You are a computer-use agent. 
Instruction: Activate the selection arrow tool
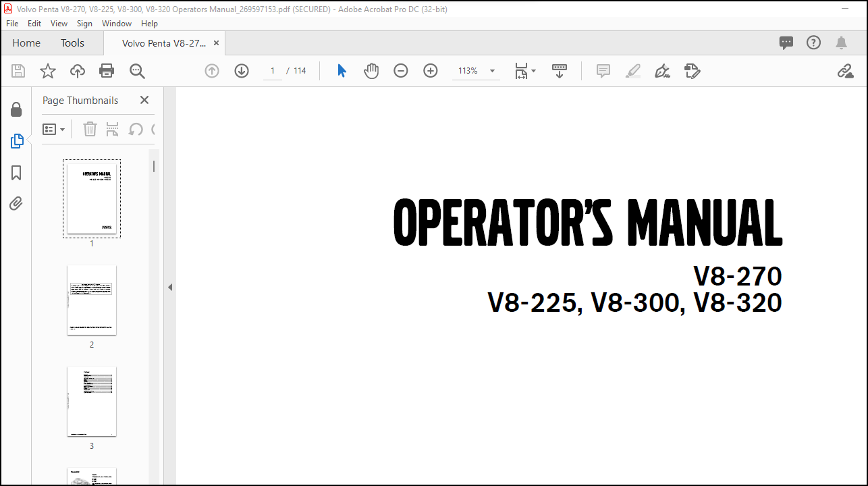[x=342, y=71]
